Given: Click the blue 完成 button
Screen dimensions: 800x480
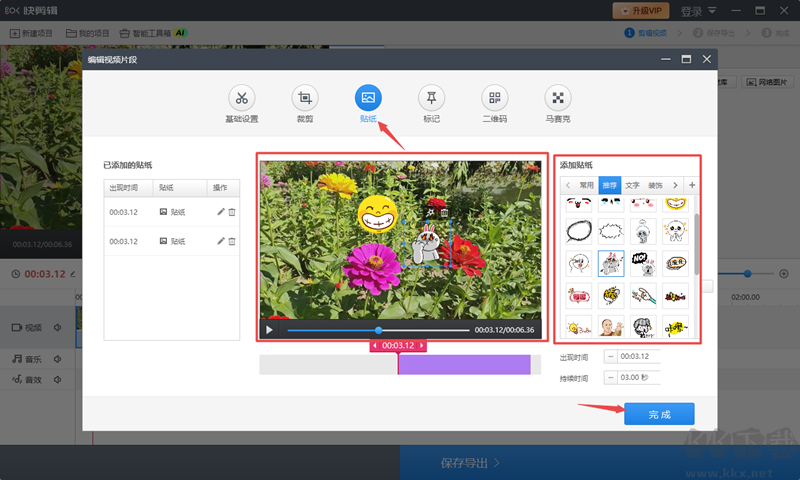Looking at the screenshot, I should tap(659, 414).
